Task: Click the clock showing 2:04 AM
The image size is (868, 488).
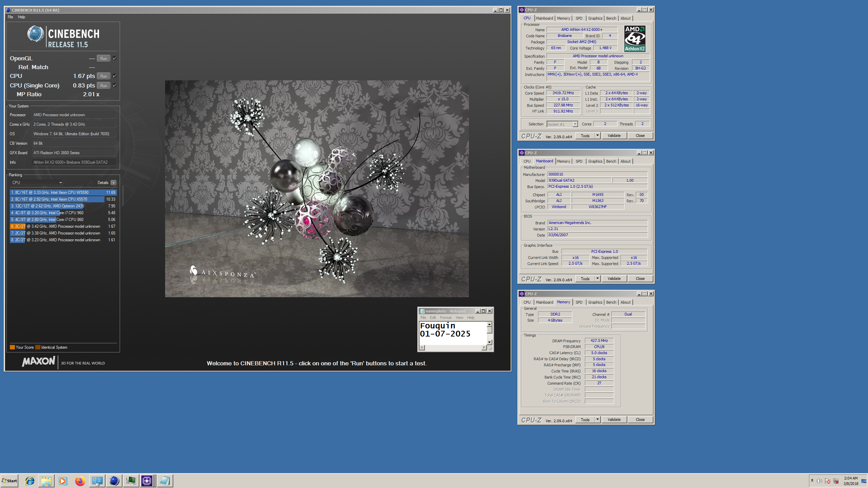Action: pos(851,478)
